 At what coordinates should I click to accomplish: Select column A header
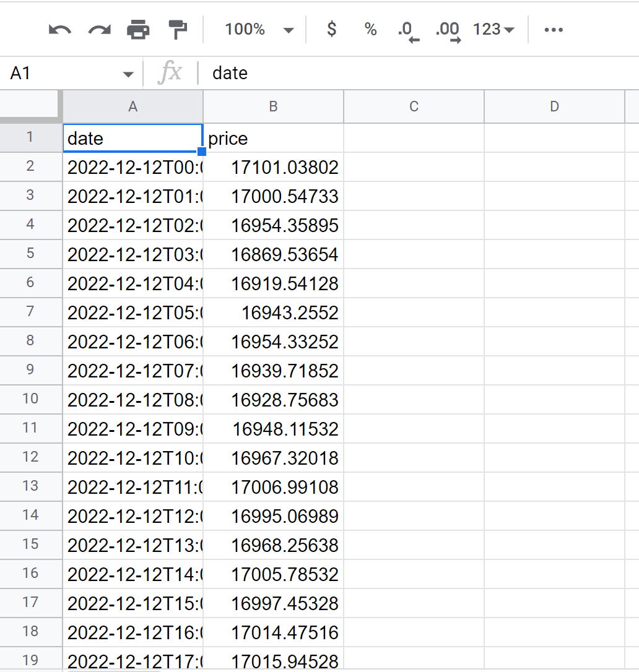(133, 106)
